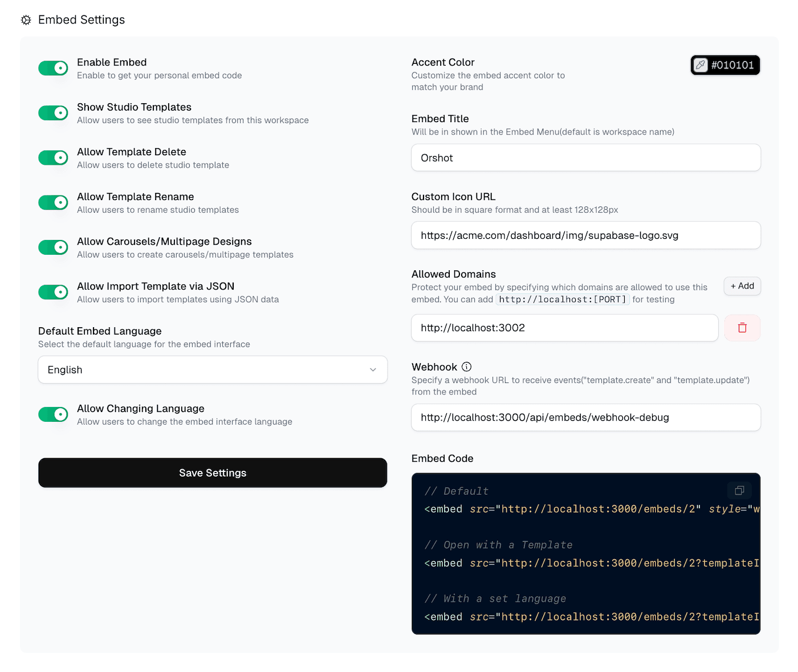Turn off Show Studio Templates
The height and width of the screenshot is (672, 798).
(x=53, y=112)
